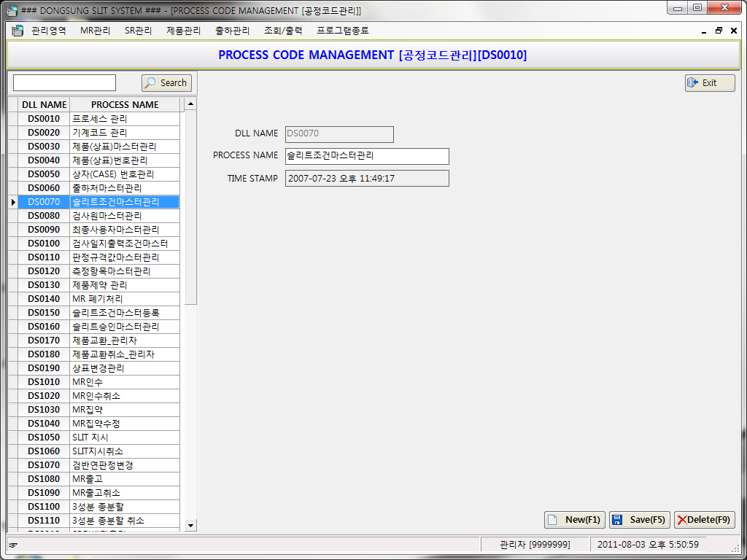Close the inner child window
Viewport: 747px width, 560px height.
(x=734, y=31)
